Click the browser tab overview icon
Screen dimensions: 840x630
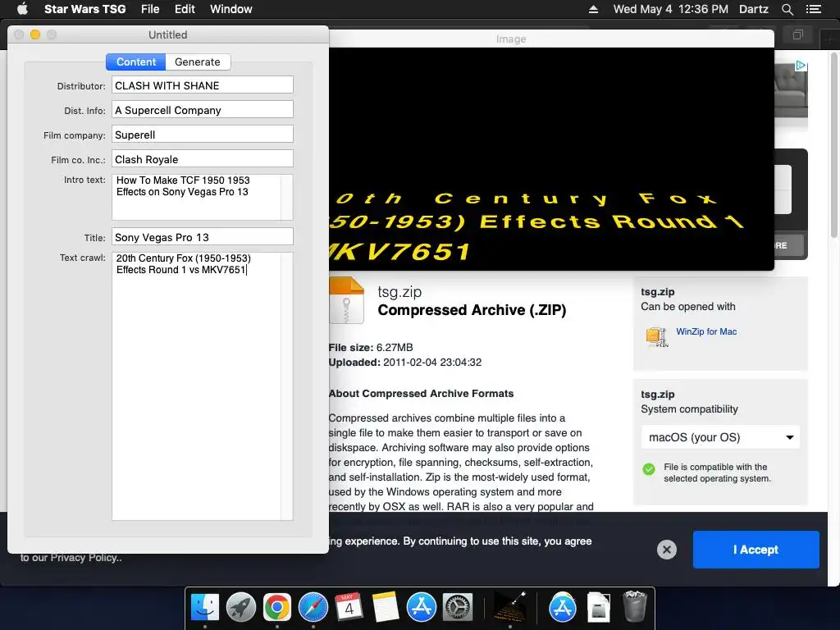tap(797, 35)
